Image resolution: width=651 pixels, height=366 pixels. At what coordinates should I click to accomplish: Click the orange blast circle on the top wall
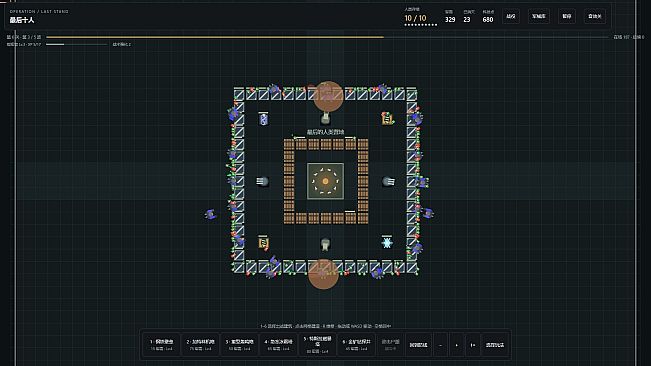coord(328,96)
